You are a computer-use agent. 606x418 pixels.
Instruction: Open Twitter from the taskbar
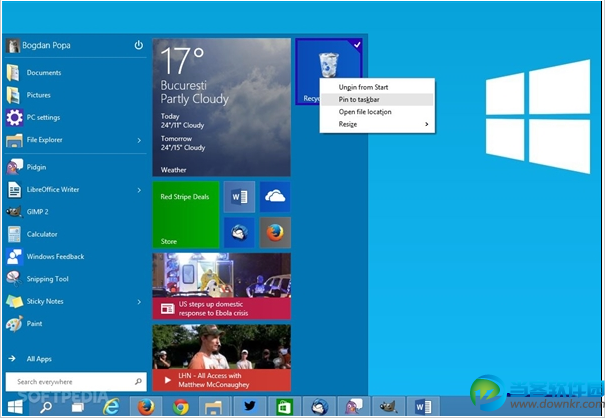coord(249,406)
